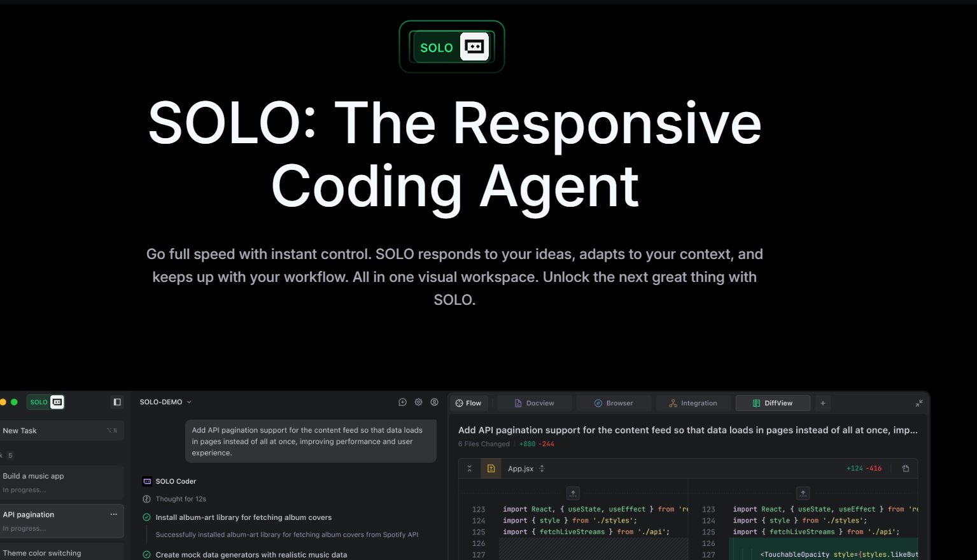Click the New Task button
This screenshot has width=977, height=560.
click(x=60, y=431)
